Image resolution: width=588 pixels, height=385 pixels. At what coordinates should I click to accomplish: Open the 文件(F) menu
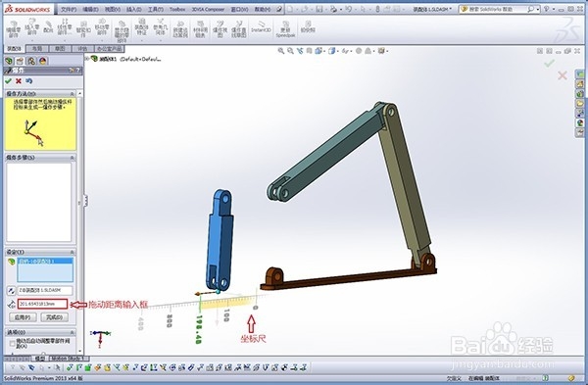(69, 9)
